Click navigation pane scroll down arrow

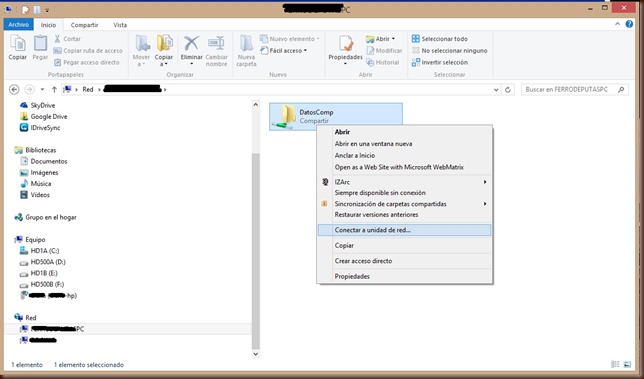(x=255, y=354)
